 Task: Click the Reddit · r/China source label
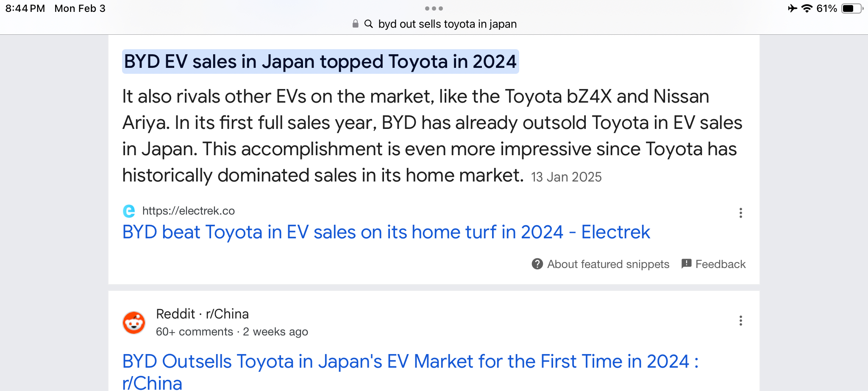coord(202,314)
